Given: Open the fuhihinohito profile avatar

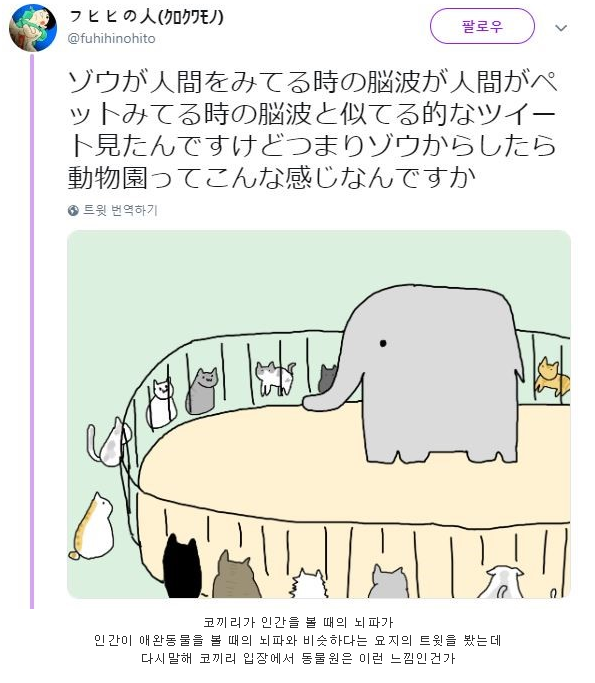Looking at the screenshot, I should click(33, 28).
